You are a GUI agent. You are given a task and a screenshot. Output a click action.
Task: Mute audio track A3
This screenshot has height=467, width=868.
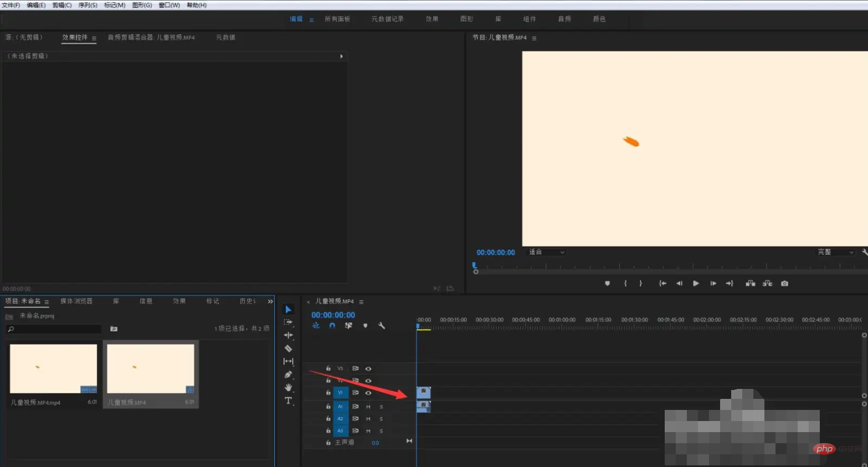(x=368, y=431)
